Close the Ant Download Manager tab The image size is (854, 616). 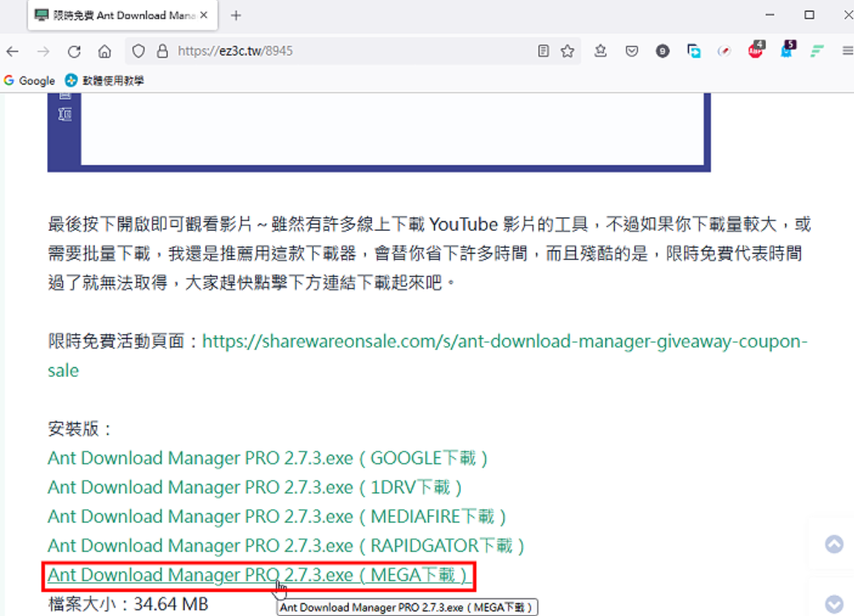pyautogui.click(x=203, y=15)
